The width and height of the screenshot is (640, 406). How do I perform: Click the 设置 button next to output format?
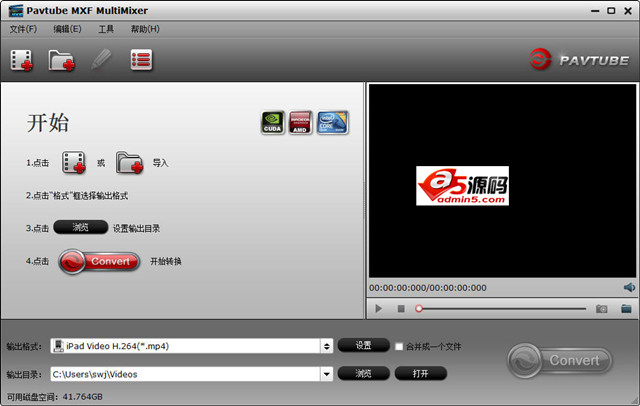click(363, 346)
